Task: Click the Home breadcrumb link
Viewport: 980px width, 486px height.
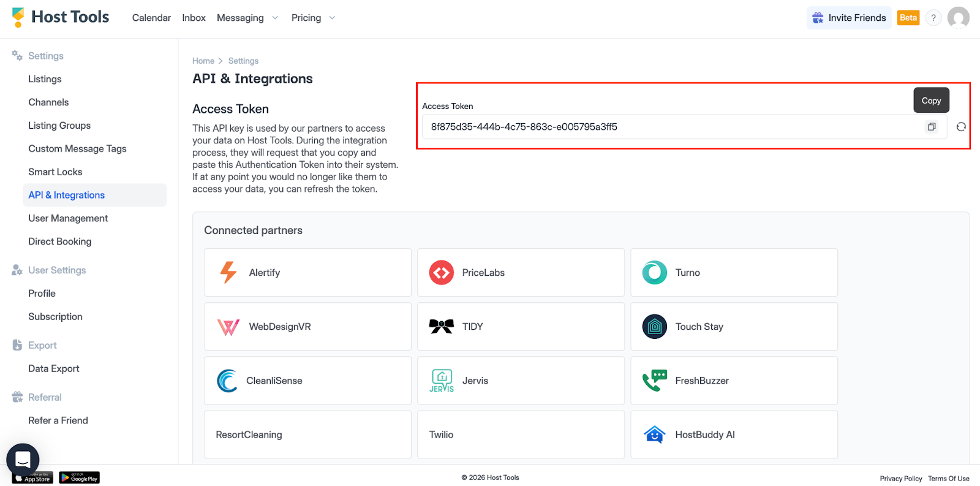Action: pyautogui.click(x=203, y=61)
